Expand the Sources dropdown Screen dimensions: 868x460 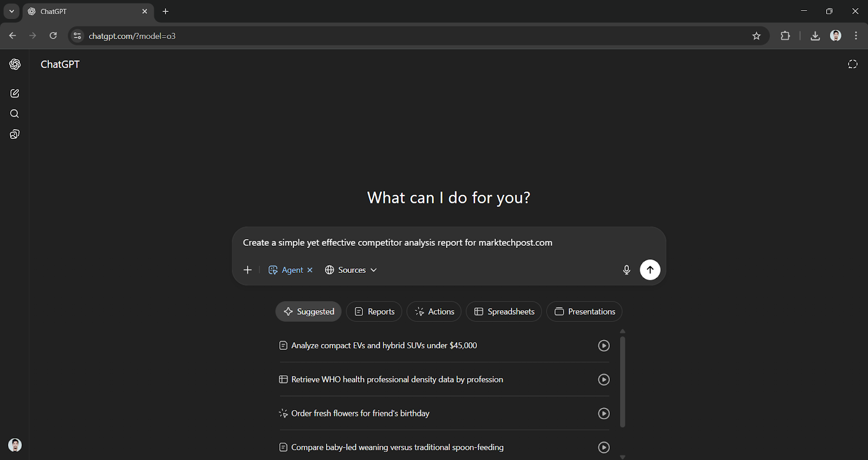350,270
